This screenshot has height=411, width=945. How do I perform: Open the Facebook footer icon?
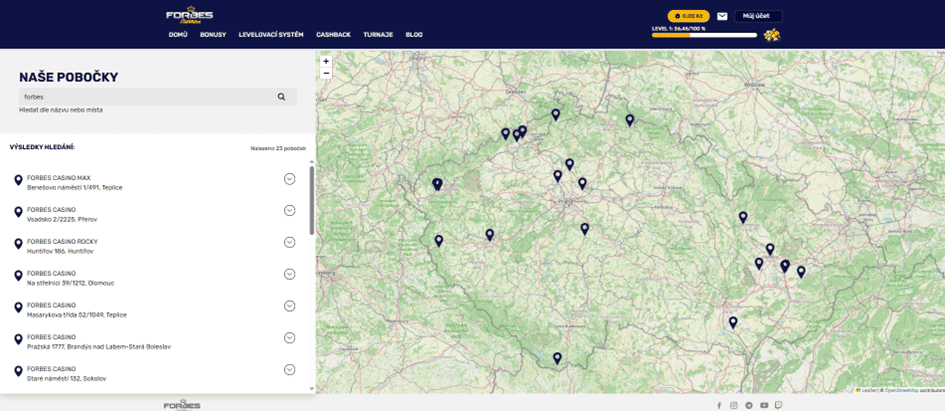[x=718, y=406]
